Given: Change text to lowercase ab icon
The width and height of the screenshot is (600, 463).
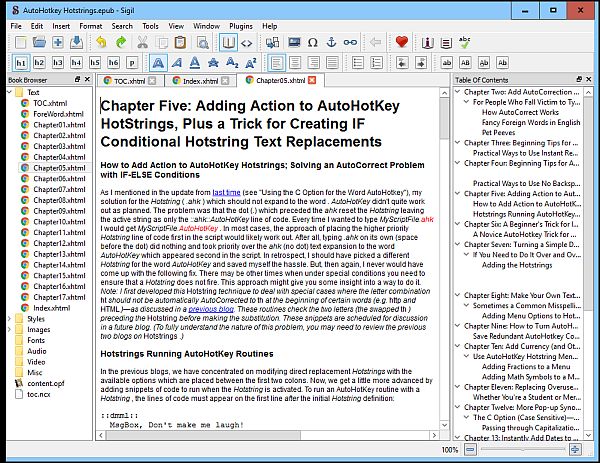Looking at the screenshot, I should tap(447, 63).
